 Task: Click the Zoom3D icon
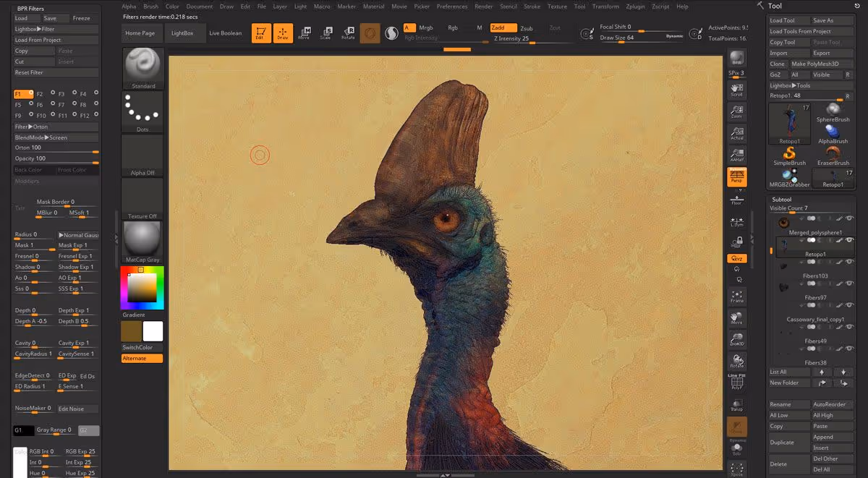pos(736,339)
